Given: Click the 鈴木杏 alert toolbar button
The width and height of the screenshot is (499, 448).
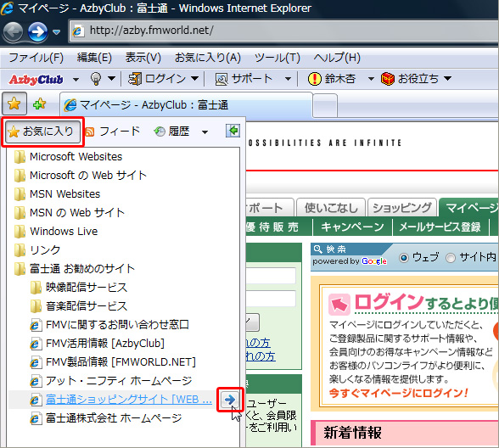Looking at the screenshot, I should (331, 79).
